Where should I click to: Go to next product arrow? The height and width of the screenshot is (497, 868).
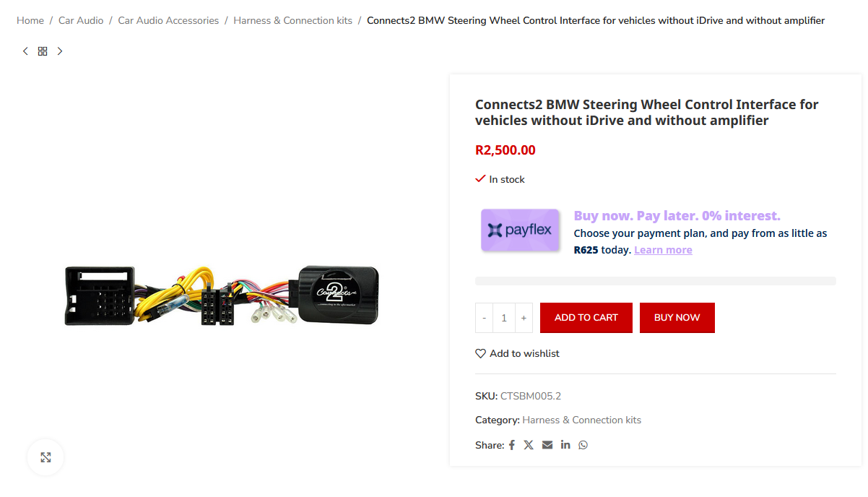click(x=60, y=51)
